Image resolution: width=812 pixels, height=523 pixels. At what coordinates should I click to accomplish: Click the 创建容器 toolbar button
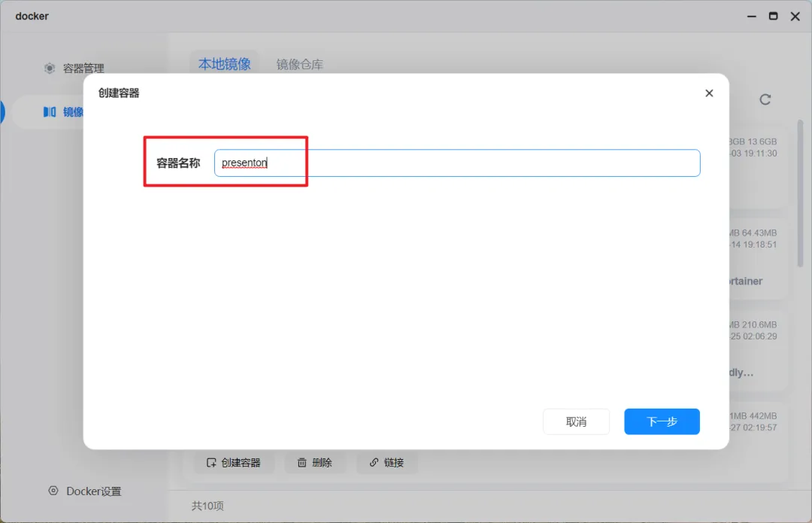coord(234,462)
